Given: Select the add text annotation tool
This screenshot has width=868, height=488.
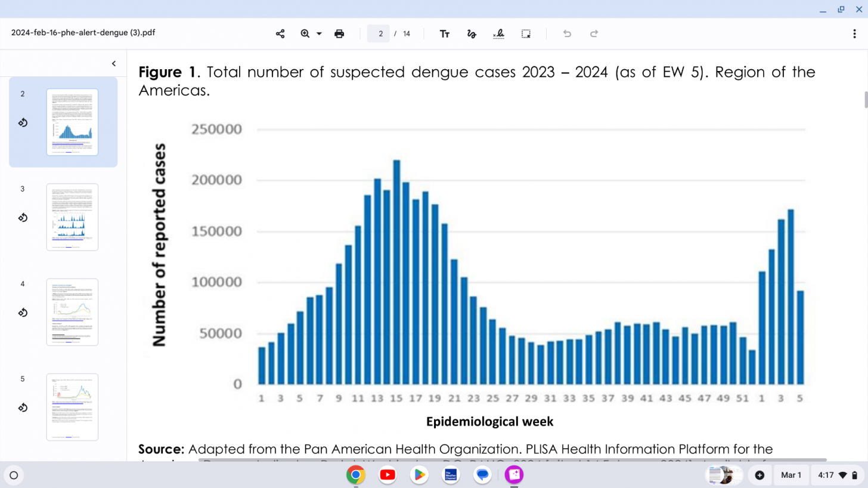Looking at the screenshot, I should click(x=444, y=33).
